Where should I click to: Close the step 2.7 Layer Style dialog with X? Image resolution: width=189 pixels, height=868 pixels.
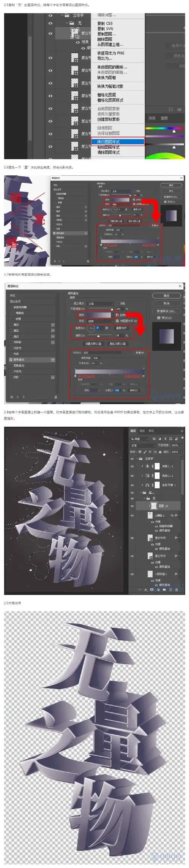pyautogui.click(x=180, y=285)
